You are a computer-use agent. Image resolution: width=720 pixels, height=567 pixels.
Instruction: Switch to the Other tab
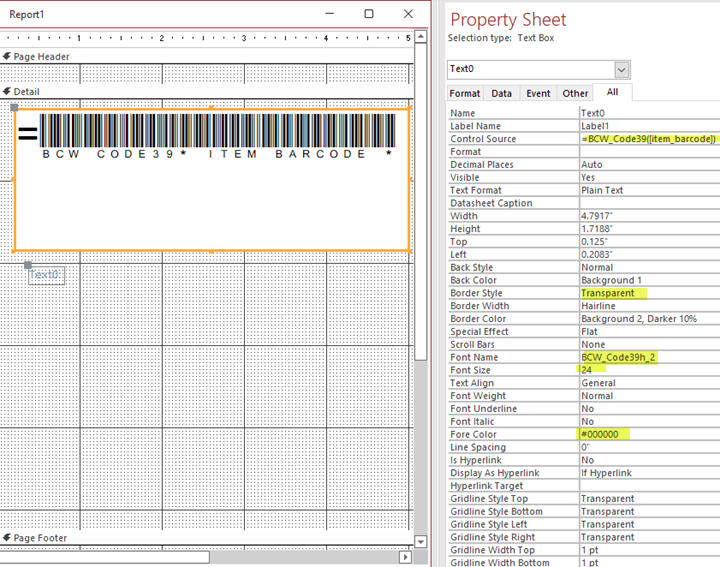(x=575, y=93)
